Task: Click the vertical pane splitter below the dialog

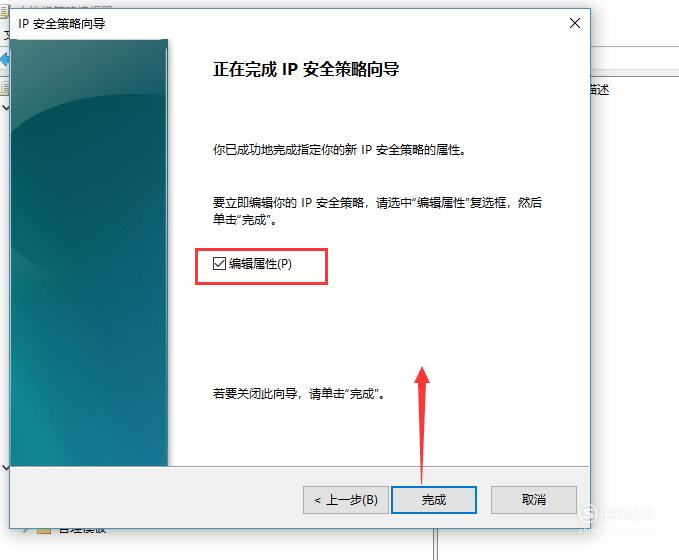Action: (435, 544)
